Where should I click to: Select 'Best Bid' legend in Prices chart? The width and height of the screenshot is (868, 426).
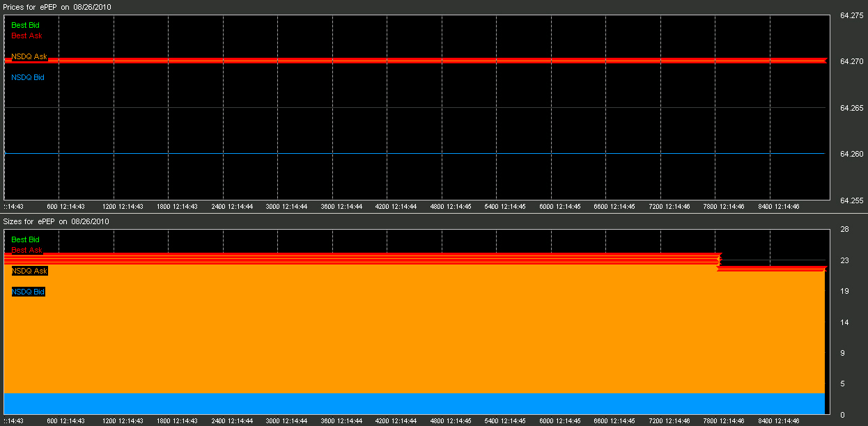(25, 25)
